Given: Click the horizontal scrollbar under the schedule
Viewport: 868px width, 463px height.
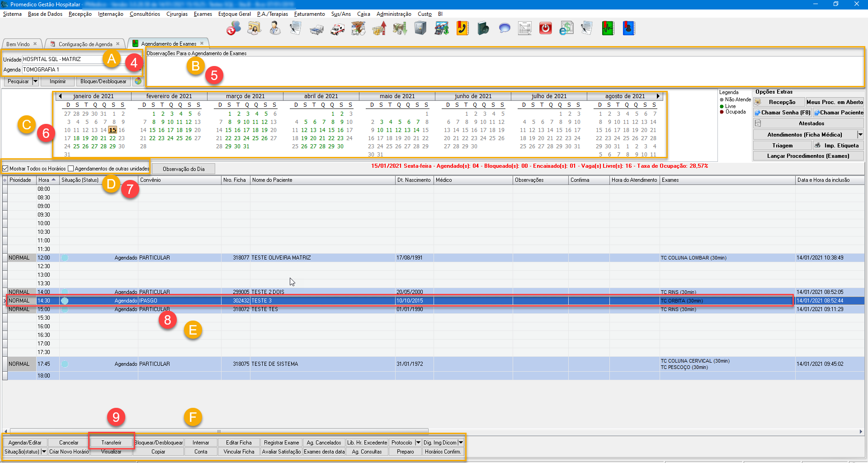Looking at the screenshot, I should (x=219, y=431).
